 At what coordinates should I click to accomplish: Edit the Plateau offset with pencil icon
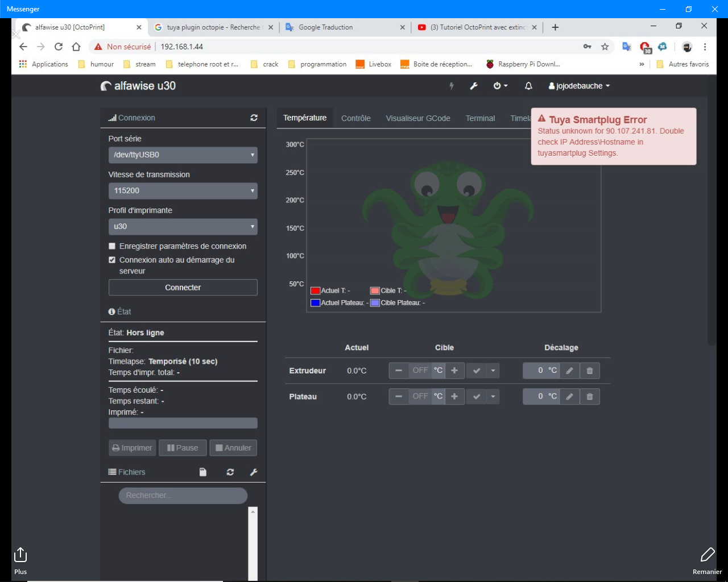[x=569, y=396]
